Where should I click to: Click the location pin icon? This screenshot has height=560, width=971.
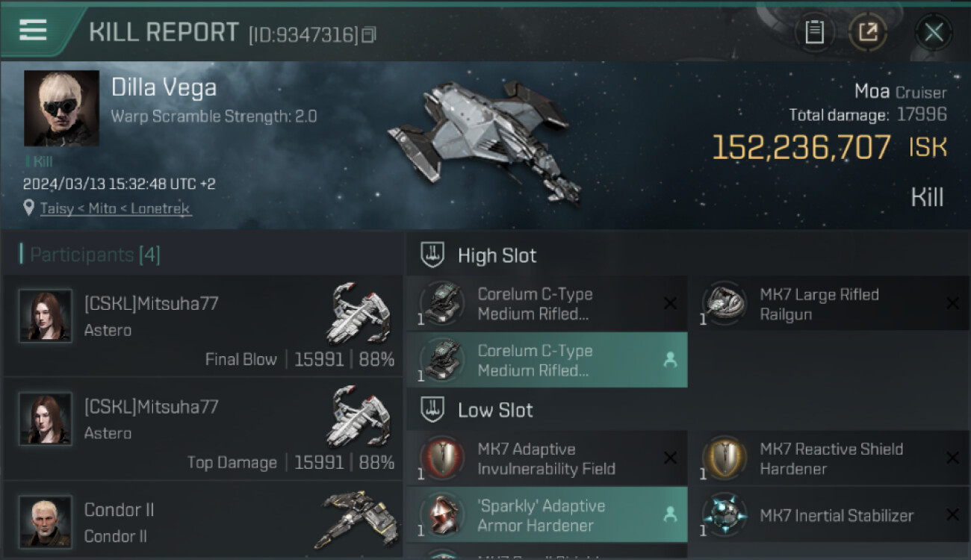click(29, 208)
